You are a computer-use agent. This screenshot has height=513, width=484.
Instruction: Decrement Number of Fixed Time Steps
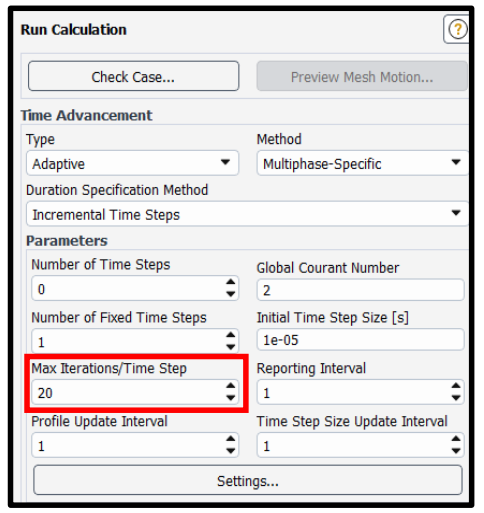pyautogui.click(x=231, y=347)
